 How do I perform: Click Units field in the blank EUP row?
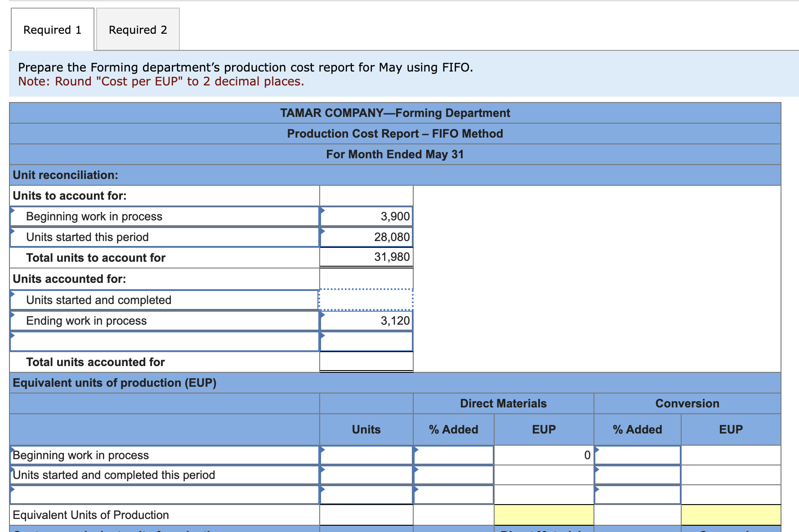coord(366,495)
